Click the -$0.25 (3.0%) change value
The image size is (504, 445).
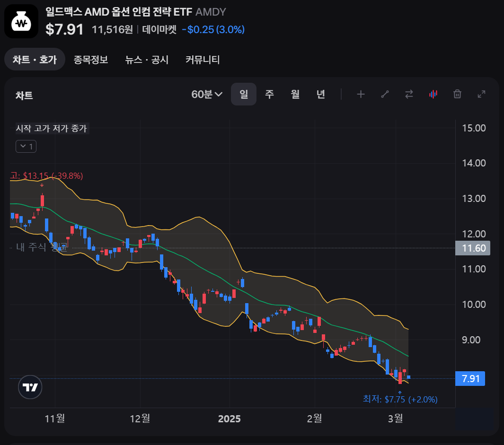pos(213,30)
